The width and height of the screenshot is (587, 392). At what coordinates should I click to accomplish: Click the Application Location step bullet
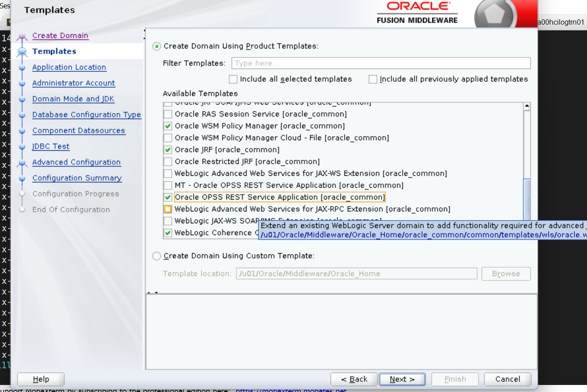click(22, 68)
